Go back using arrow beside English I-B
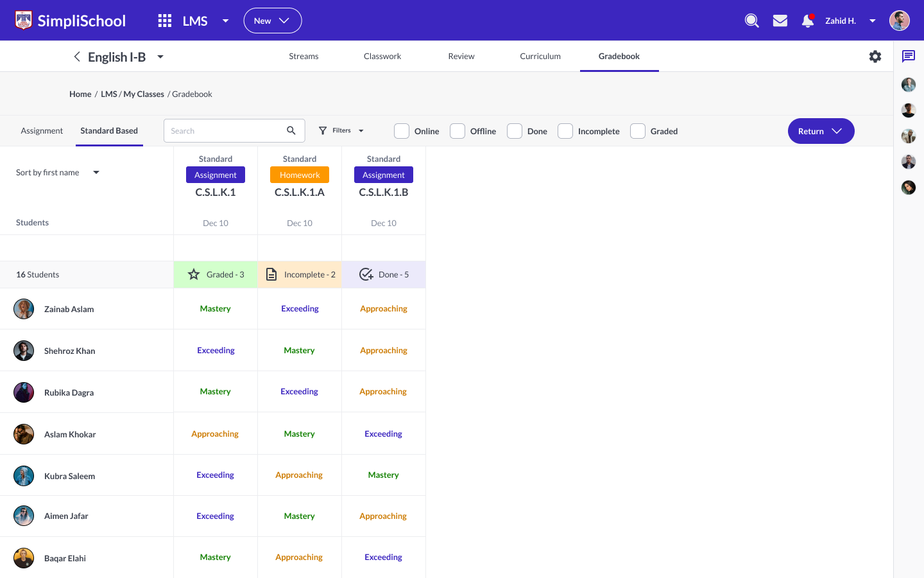The height and width of the screenshot is (578, 924). point(77,57)
